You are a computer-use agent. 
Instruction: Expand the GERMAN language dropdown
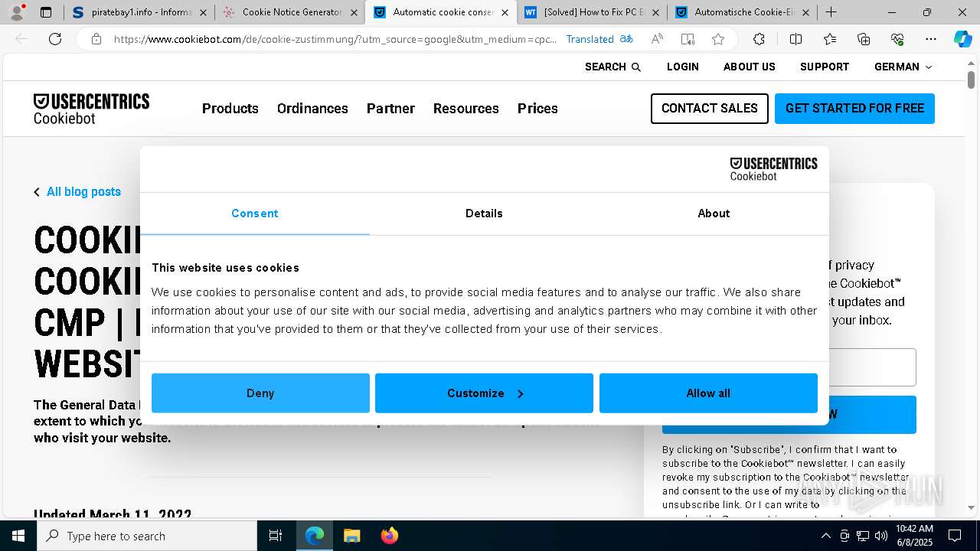point(903,67)
